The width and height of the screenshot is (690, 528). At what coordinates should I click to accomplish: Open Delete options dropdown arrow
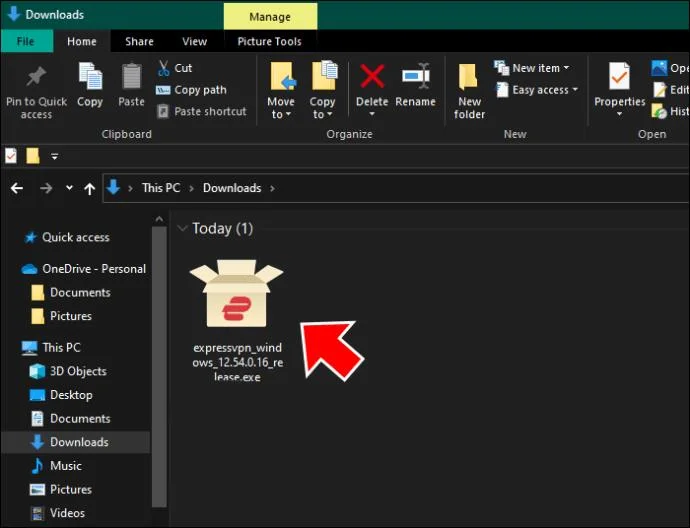372,114
